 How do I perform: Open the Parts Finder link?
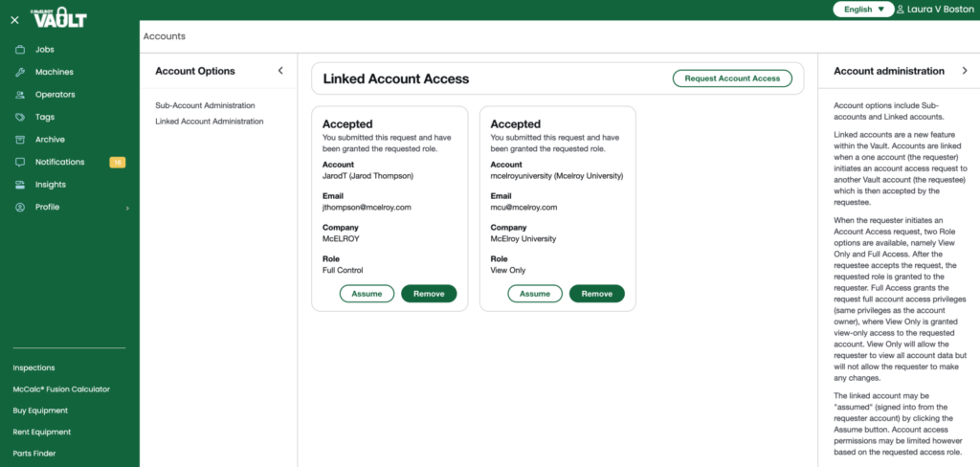[x=33, y=454]
